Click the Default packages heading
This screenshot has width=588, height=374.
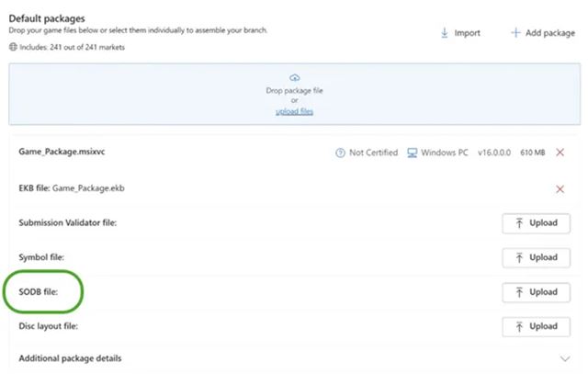pos(47,18)
